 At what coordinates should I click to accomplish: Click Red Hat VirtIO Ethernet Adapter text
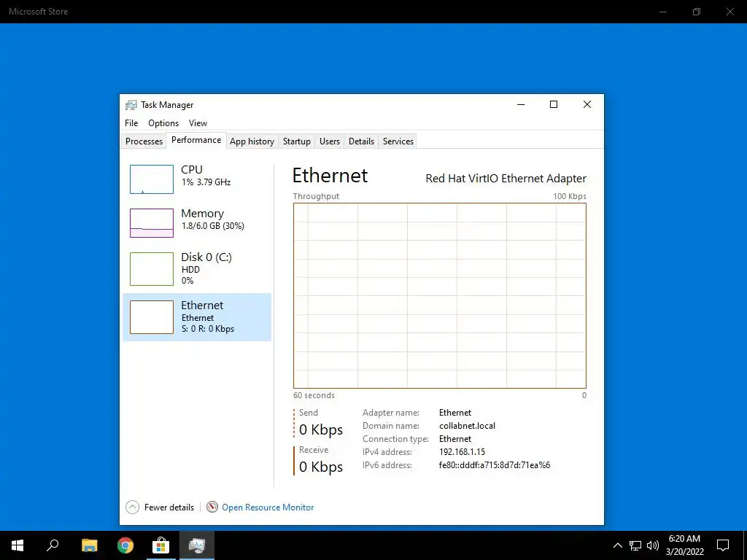506,179
